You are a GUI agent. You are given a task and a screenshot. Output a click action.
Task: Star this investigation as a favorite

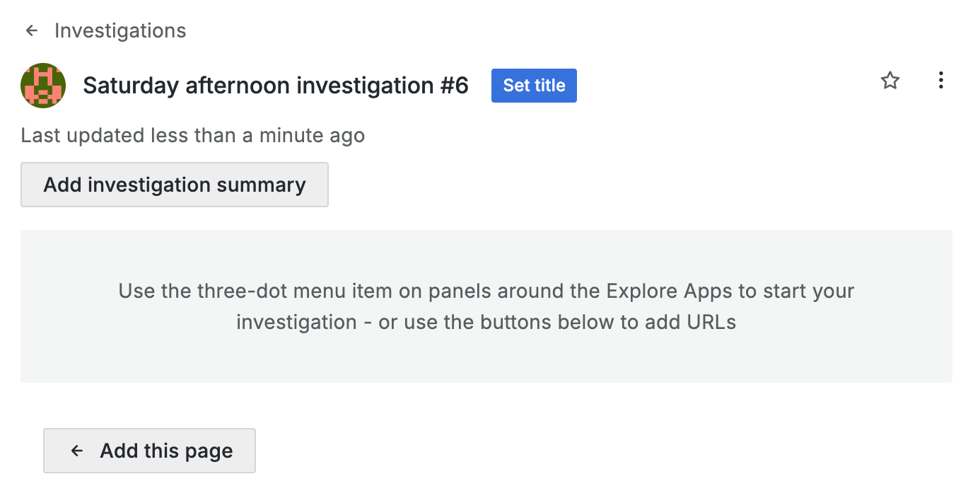[889, 81]
